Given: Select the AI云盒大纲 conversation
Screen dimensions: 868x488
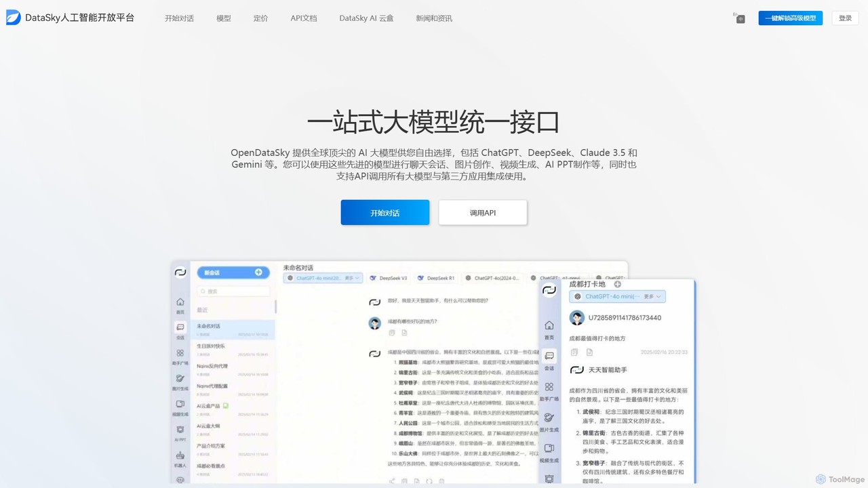Looking at the screenshot, I should pyautogui.click(x=233, y=429).
